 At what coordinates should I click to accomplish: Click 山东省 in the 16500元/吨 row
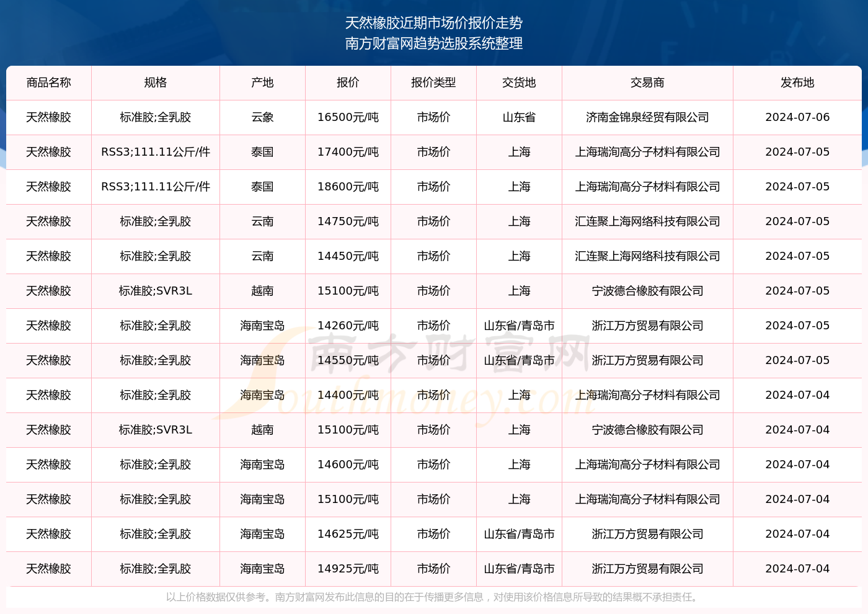(519, 117)
